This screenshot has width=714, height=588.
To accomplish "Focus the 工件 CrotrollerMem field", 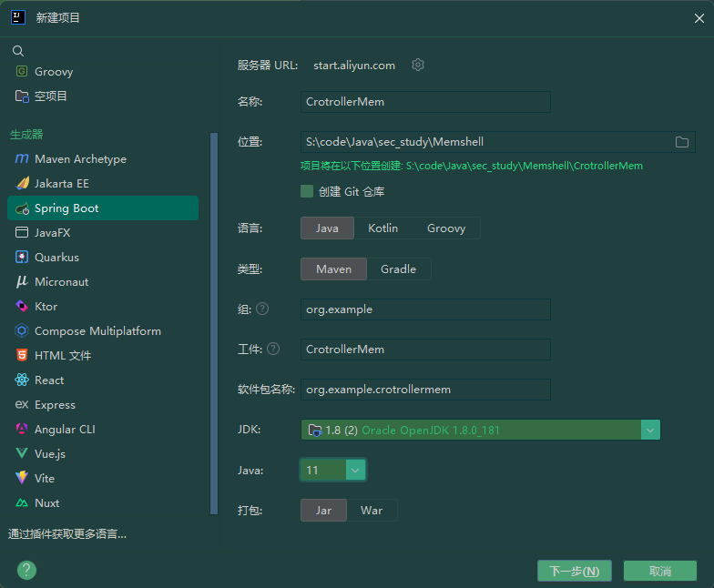I will (x=425, y=350).
